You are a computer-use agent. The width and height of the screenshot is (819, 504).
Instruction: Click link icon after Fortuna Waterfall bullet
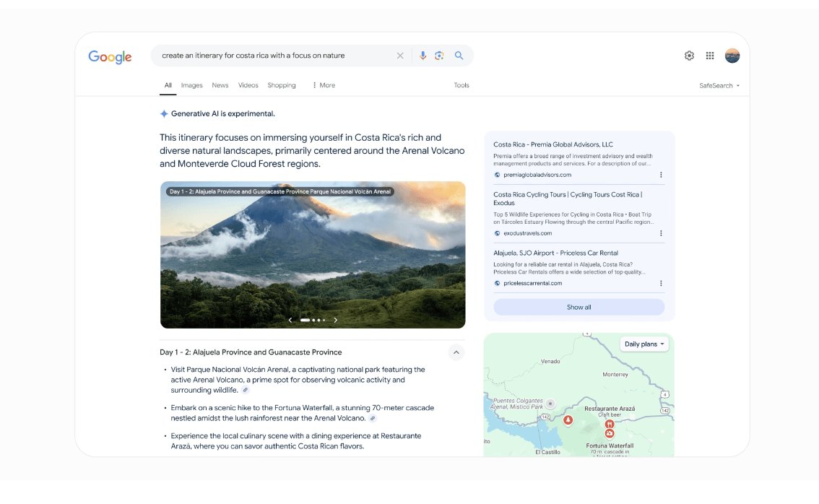[373, 418]
